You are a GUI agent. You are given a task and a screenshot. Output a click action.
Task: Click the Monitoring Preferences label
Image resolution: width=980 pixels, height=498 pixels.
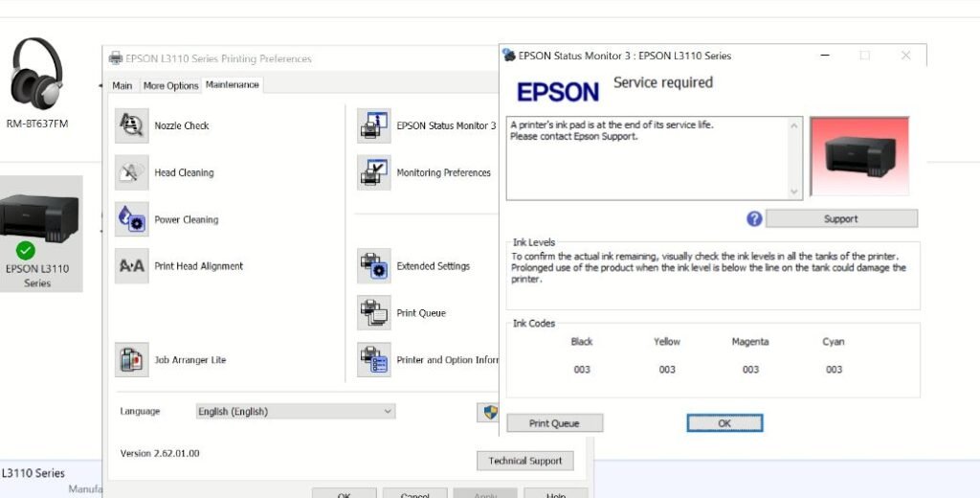coord(444,172)
